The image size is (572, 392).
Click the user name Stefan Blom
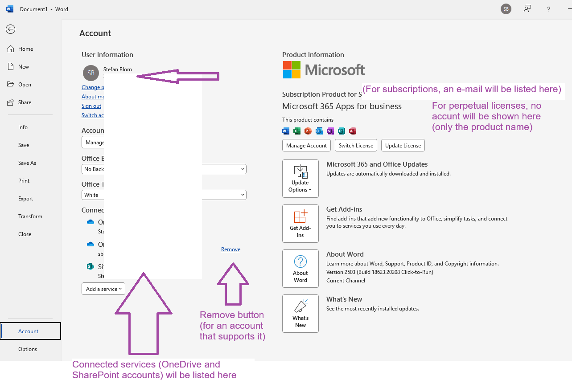(118, 69)
